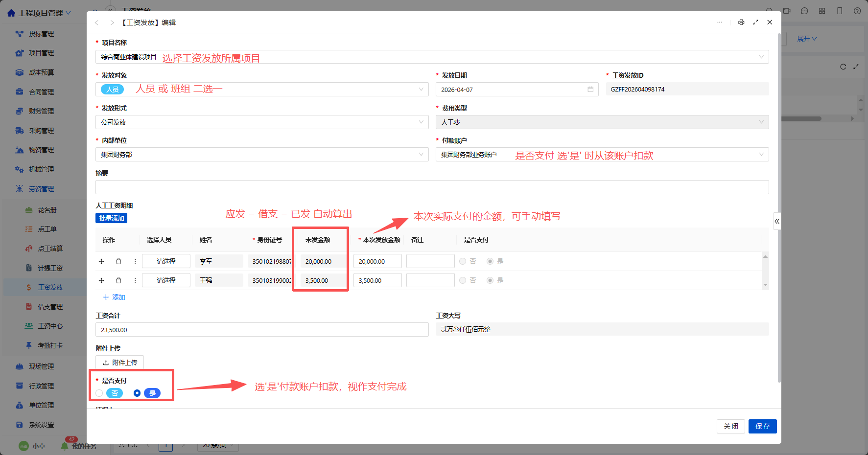
Task: Open 投标管理 in the sidebar
Action: [41, 34]
